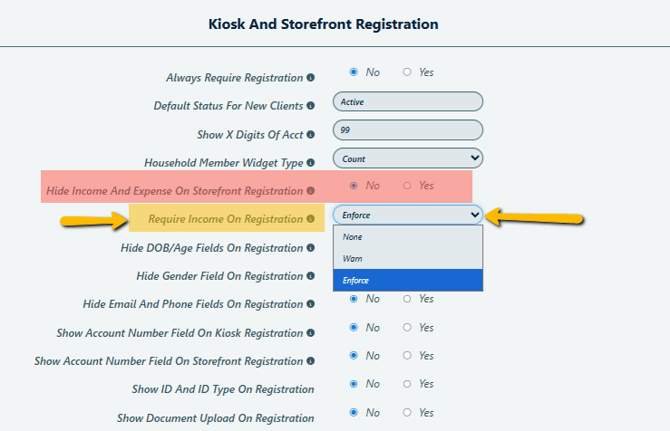Set Show Account Number On Storefront to Yes

point(407,355)
